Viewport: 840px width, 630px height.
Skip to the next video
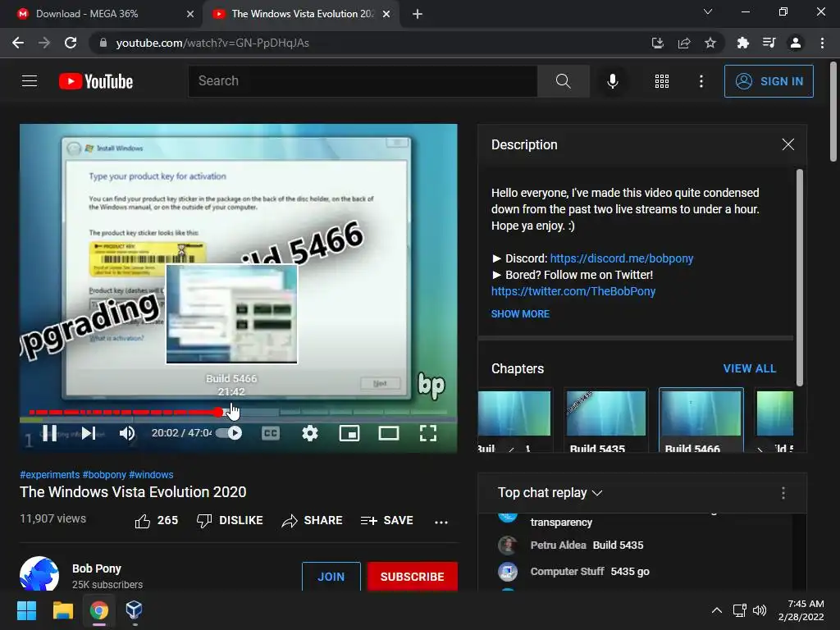click(89, 433)
